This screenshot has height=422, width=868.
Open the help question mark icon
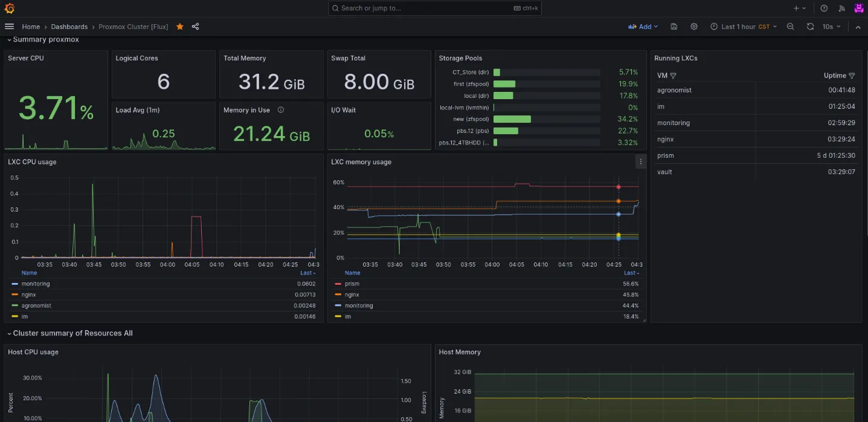[x=824, y=8]
